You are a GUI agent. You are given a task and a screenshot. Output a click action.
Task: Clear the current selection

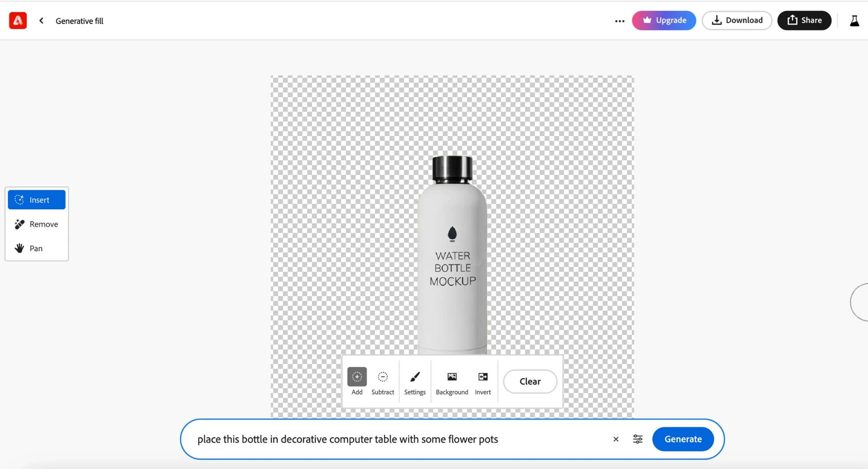[530, 381]
